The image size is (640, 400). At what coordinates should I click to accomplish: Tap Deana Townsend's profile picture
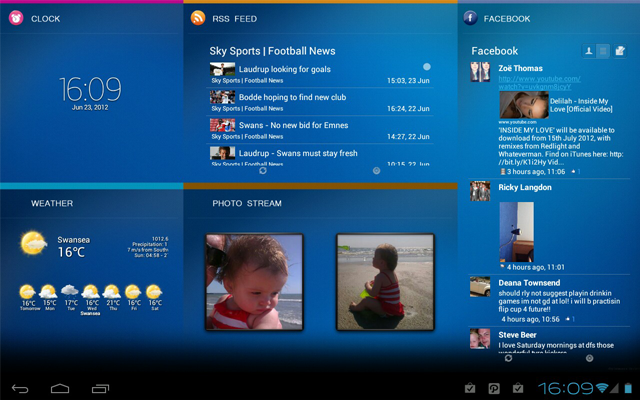480,287
